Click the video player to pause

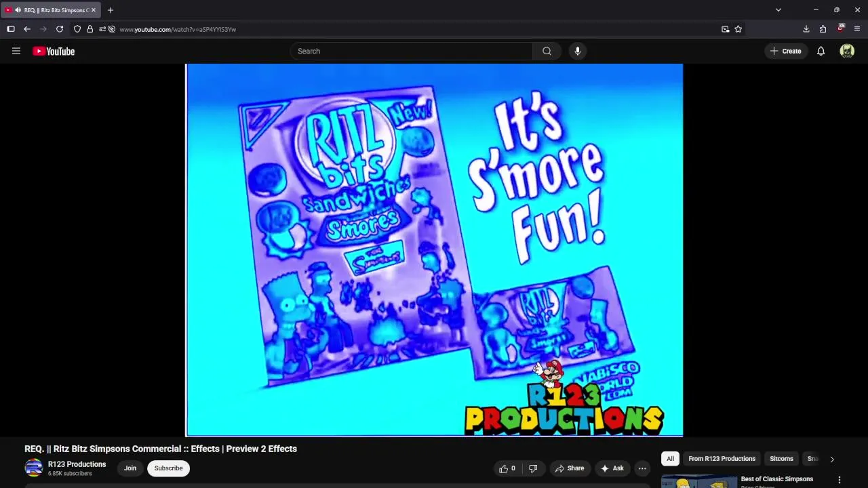tap(434, 250)
